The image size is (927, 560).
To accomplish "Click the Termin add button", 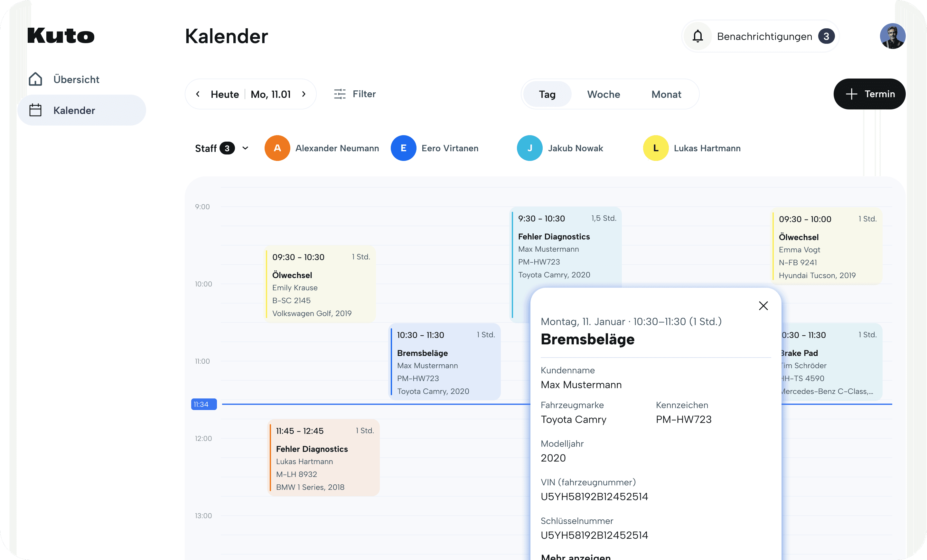I will [x=869, y=94].
